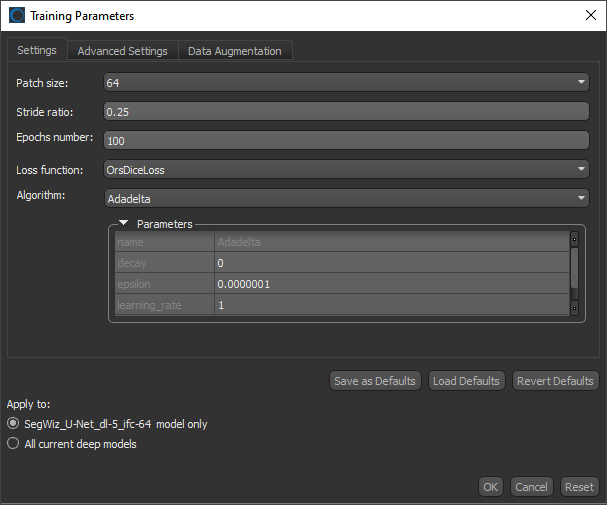
Task: Click the epsilon value cell
Action: (x=391, y=284)
